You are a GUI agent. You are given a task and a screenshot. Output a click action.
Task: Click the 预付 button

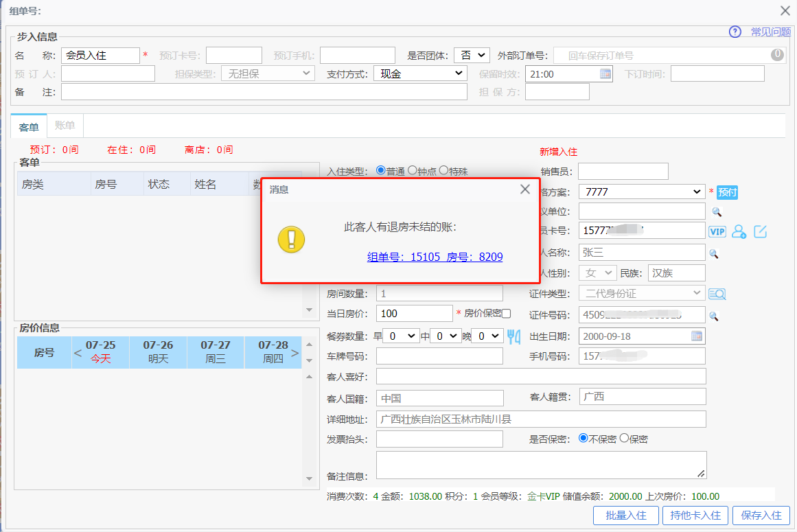click(727, 192)
